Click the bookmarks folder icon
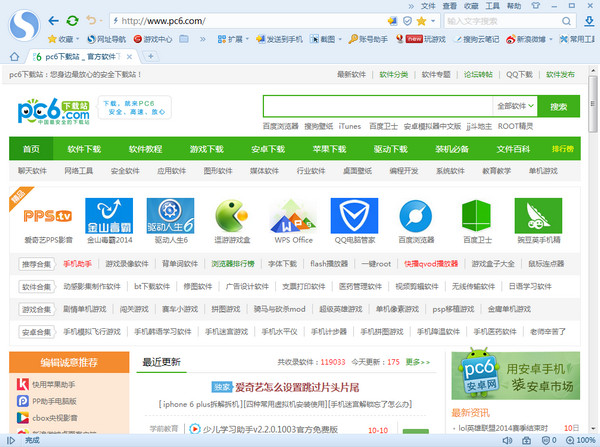This screenshot has width=600, height=447. [184, 39]
